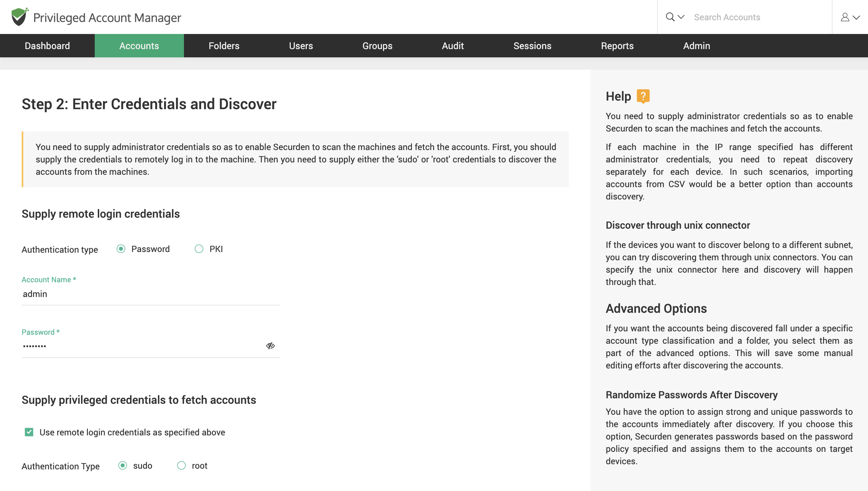Click the search type dropdown arrow

(680, 17)
